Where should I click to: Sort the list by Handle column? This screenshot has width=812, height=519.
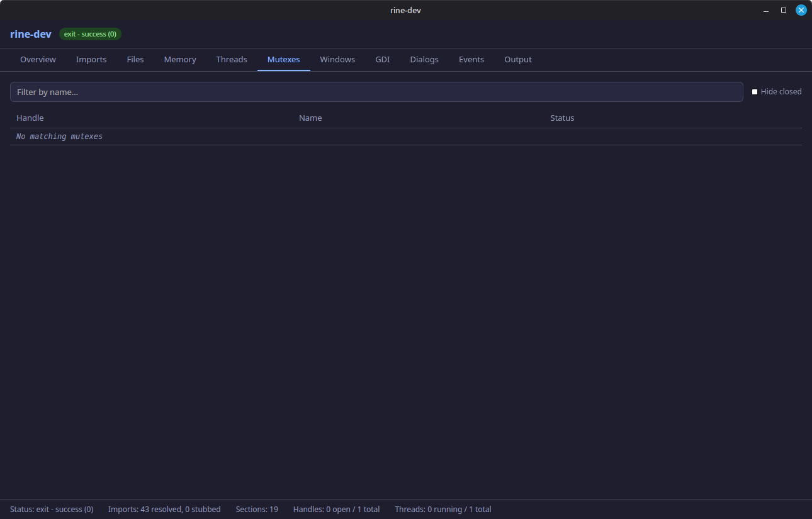coord(30,118)
